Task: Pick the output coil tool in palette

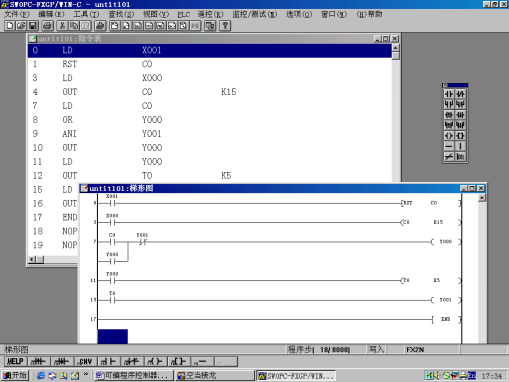Action: tap(449, 136)
